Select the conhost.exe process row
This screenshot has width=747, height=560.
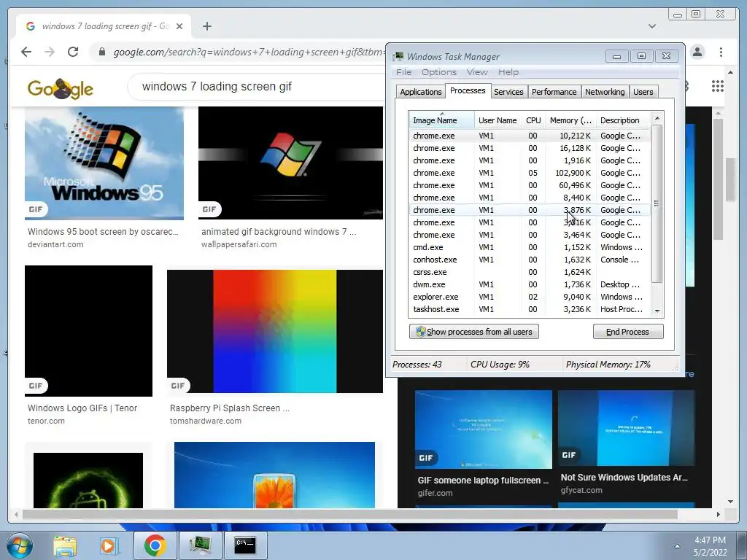tap(529, 260)
